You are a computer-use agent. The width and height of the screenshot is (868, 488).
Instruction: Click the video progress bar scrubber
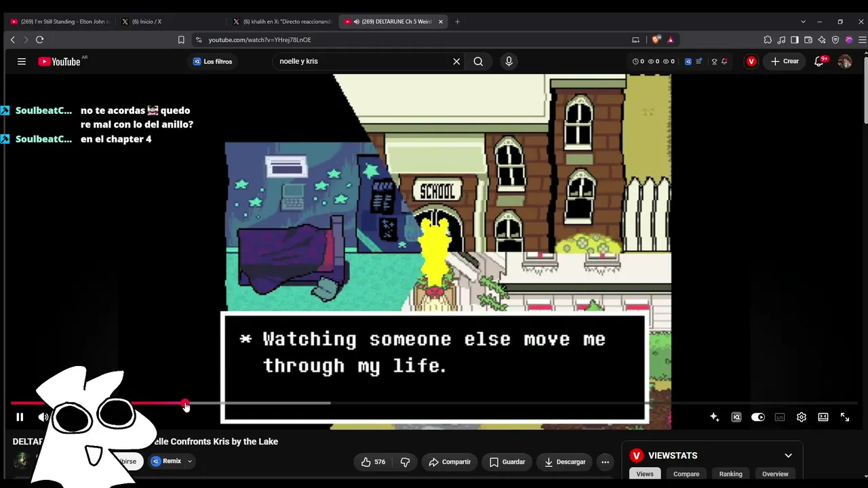coord(186,404)
